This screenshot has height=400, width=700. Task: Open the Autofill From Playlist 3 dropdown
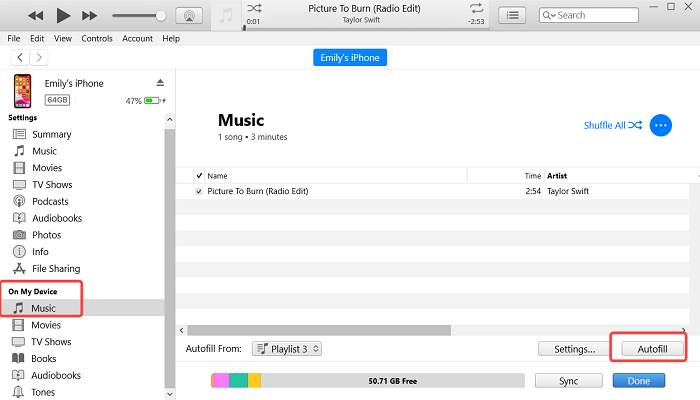point(287,349)
